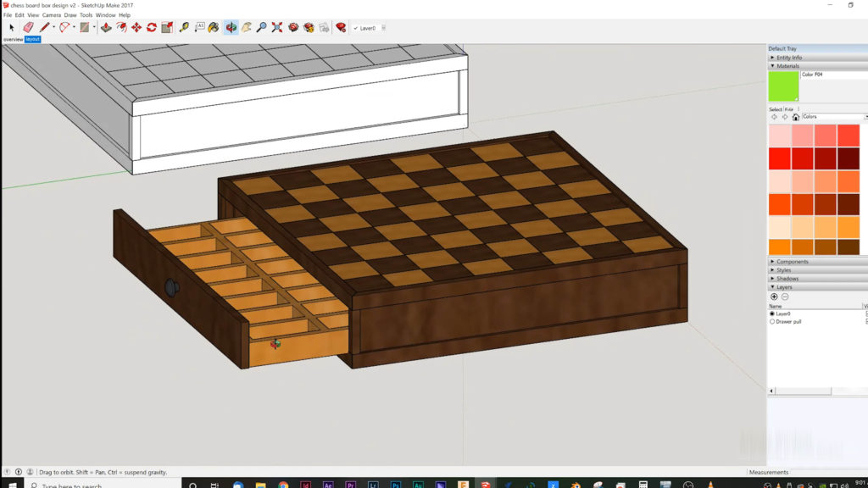Collapse the Materials panel

click(x=818, y=66)
